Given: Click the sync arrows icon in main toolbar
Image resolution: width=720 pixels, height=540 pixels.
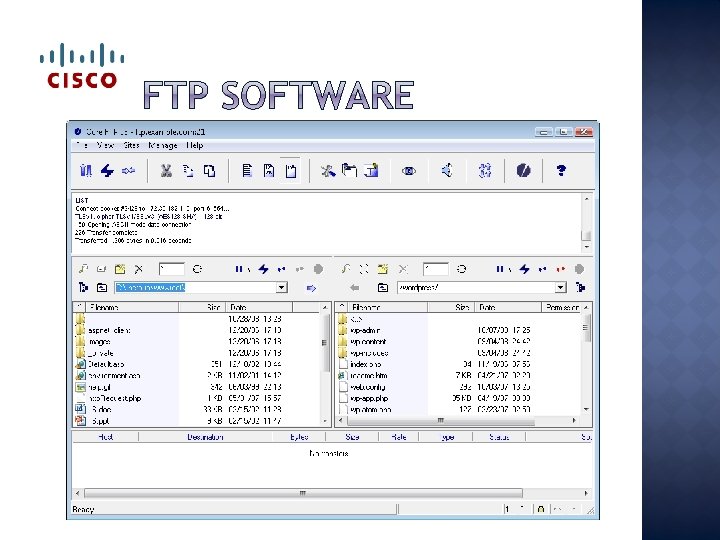Looking at the screenshot, I should click(485, 171).
